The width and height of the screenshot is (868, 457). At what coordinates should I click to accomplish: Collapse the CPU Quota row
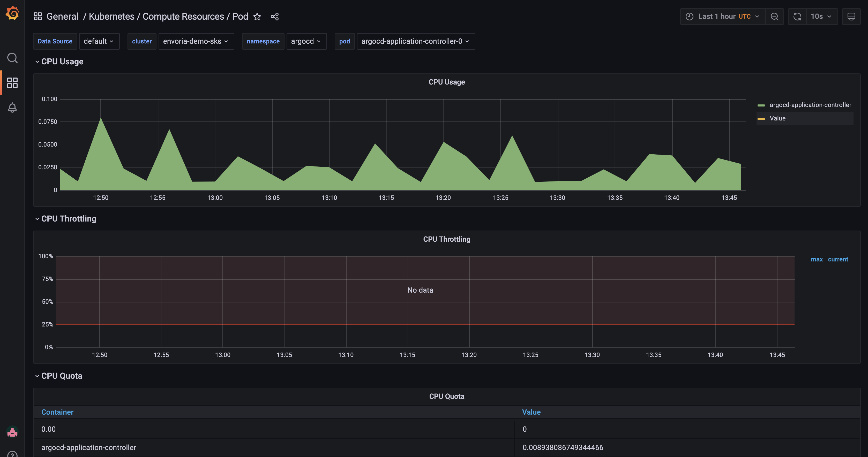pyautogui.click(x=59, y=376)
